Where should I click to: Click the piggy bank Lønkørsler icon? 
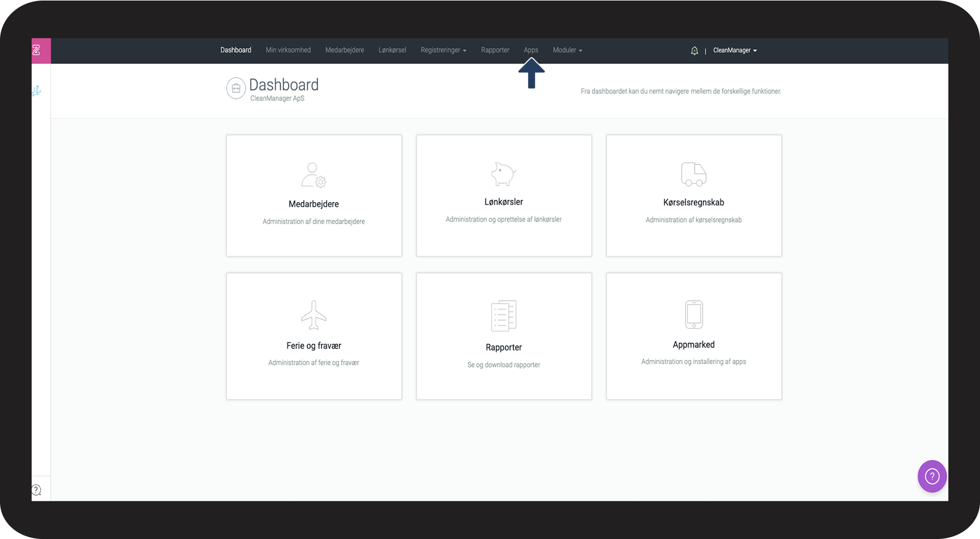(504, 174)
